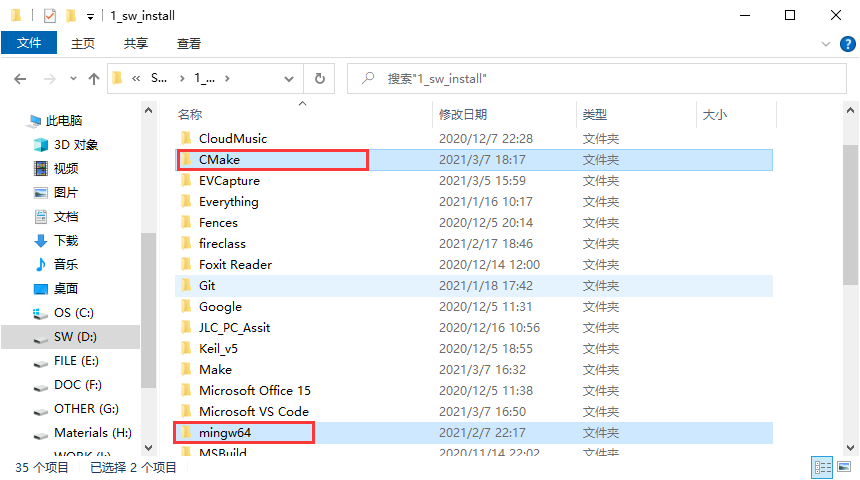Open the recent locations dropdown
The height and width of the screenshot is (480, 860).
[x=73, y=79]
